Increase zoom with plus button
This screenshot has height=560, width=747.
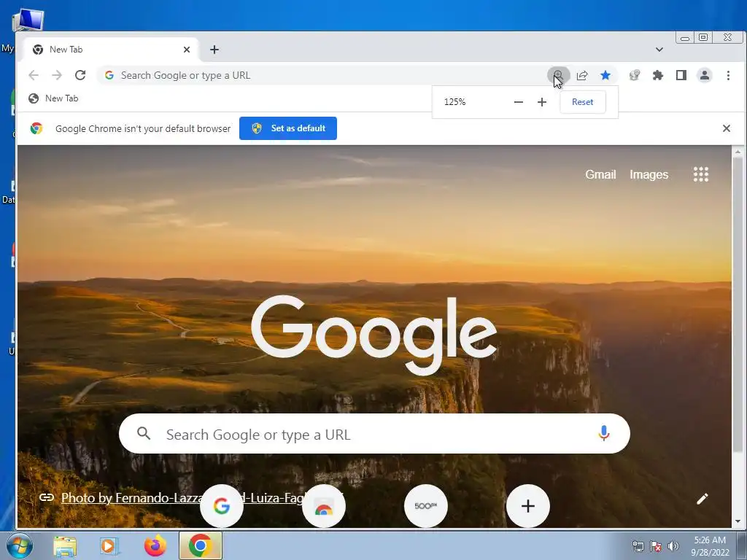coord(542,102)
